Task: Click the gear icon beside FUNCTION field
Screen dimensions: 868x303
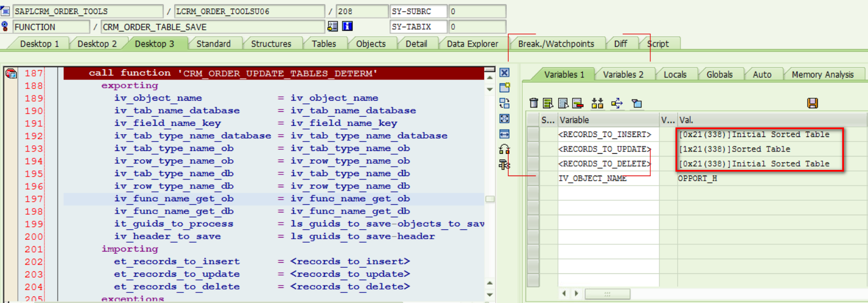Action: click(5, 26)
